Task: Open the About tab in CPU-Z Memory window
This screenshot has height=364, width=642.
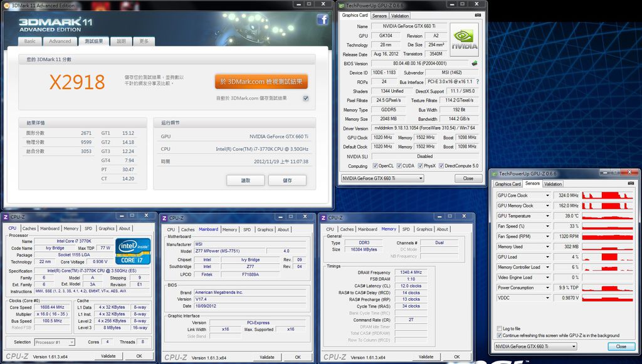Action: (442, 229)
